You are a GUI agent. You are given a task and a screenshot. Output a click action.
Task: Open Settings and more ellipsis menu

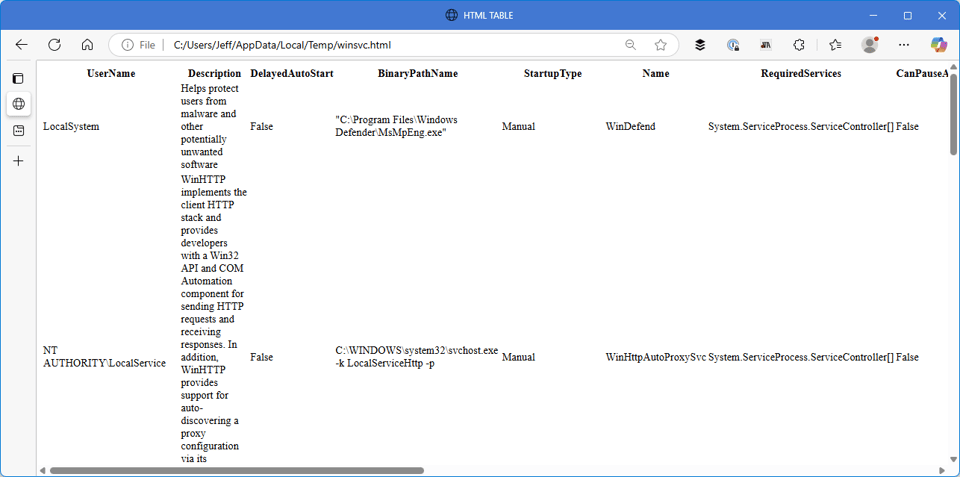pos(904,45)
